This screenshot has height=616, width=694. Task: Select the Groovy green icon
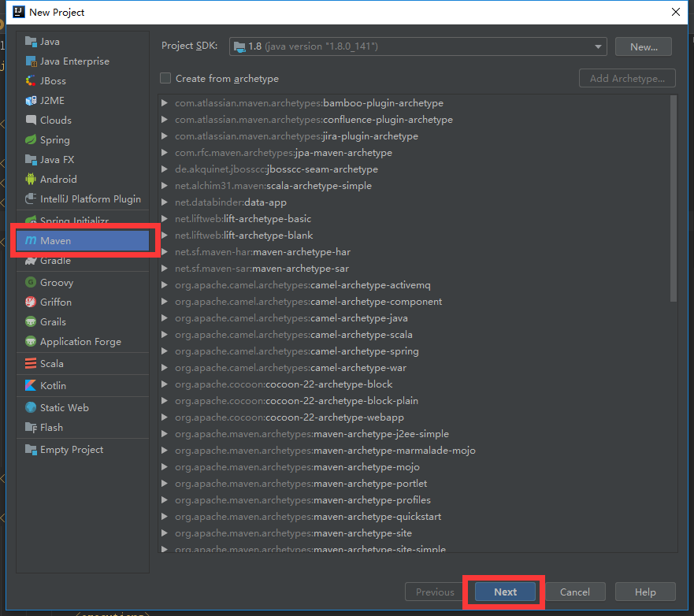pyautogui.click(x=31, y=282)
